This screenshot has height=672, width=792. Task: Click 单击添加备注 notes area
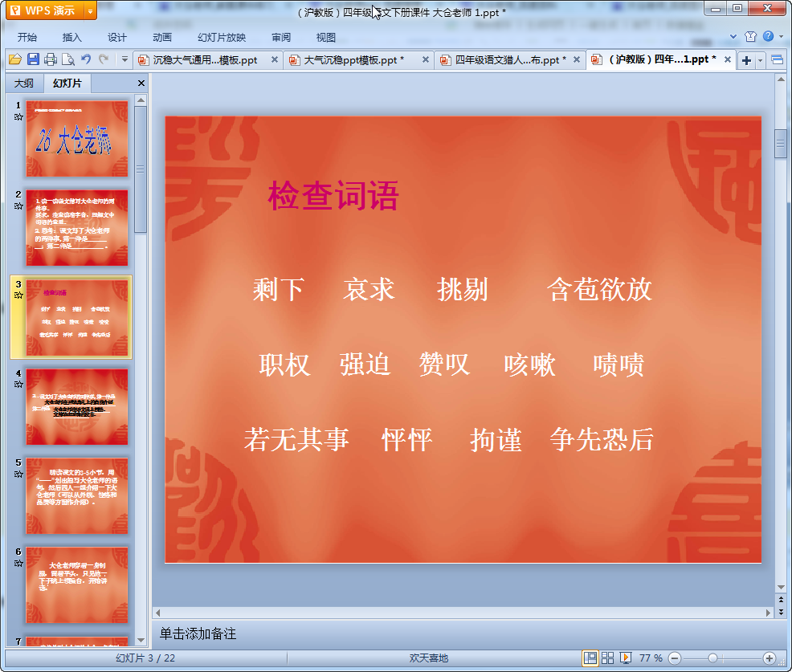tap(198, 633)
